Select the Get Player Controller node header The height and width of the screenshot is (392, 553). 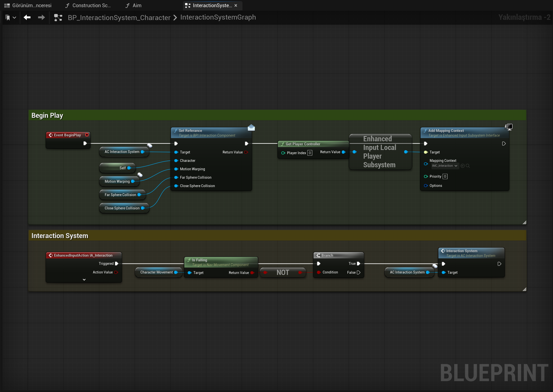point(313,144)
